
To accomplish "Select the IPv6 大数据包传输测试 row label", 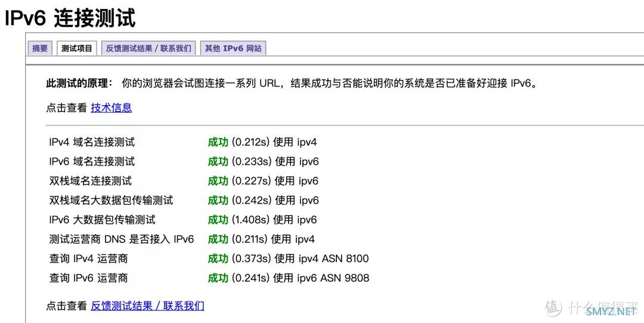I will tap(103, 220).
